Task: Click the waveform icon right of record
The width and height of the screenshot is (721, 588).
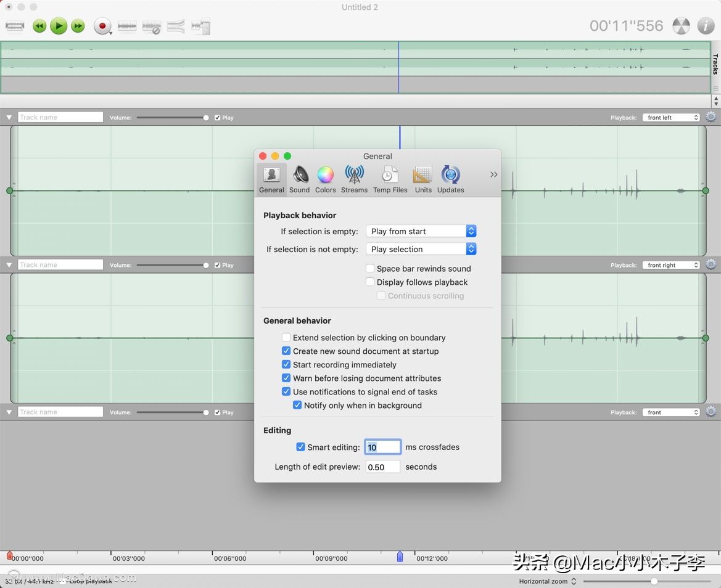Action: (127, 27)
